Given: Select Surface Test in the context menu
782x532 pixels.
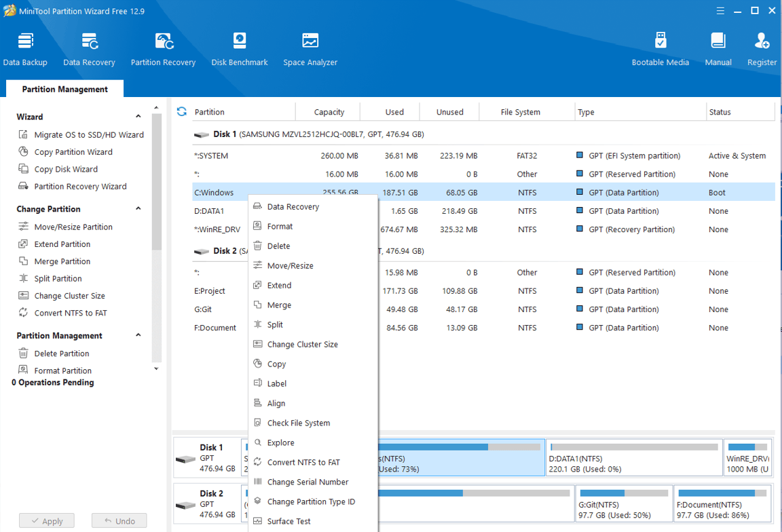Looking at the screenshot, I should 288,522.
